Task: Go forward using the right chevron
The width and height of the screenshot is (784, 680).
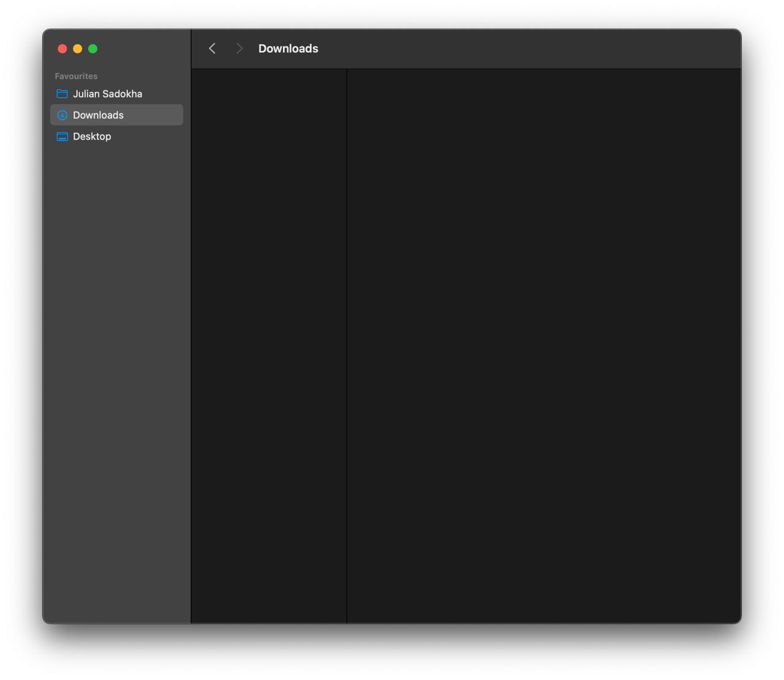Action: coord(239,48)
